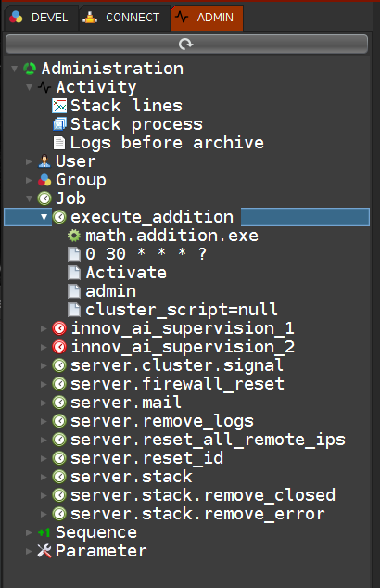Collapse the execute_addition job node
The width and height of the screenshot is (380, 588).
point(44,217)
